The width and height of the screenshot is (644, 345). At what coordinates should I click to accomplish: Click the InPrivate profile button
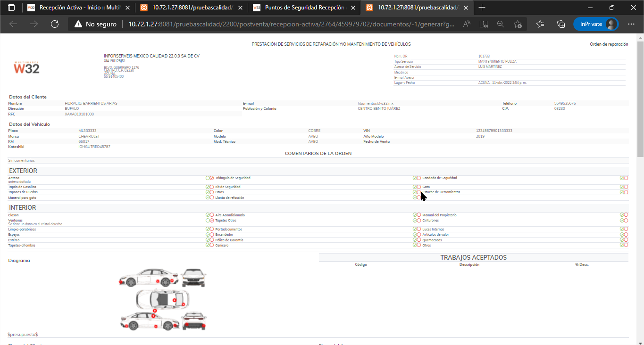[x=596, y=24]
